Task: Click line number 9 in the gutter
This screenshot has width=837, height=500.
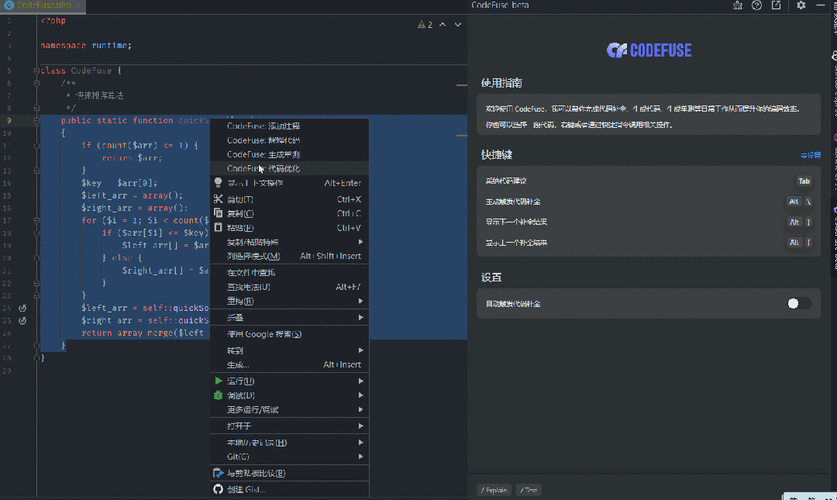Action: [9, 121]
